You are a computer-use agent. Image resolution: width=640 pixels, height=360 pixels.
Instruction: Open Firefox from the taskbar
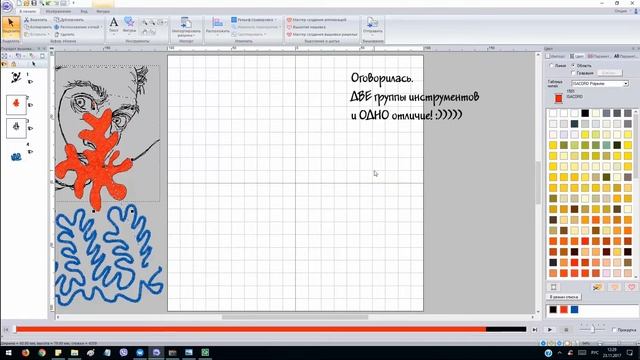26,353
